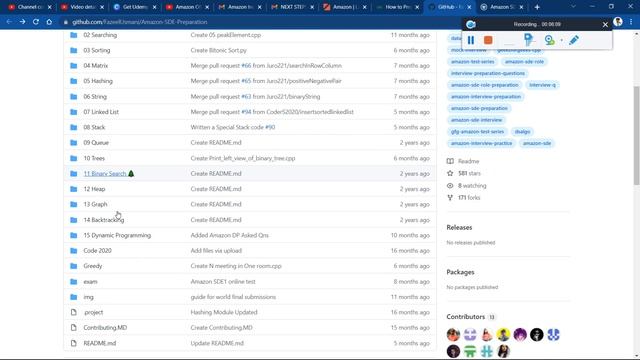The image size is (640, 360).
Task: Open the 13 Graph folder
Action: click(x=95, y=204)
